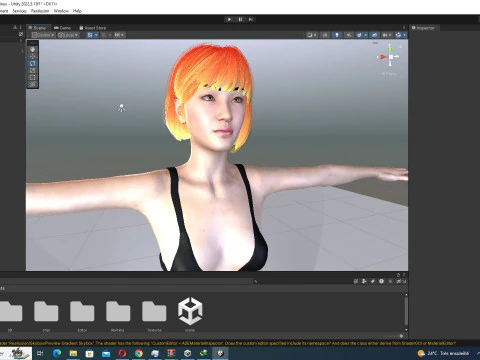Open Google Chrome from taskbar
Image resolution: width=480 pixels, height=360 pixels.
[139, 353]
